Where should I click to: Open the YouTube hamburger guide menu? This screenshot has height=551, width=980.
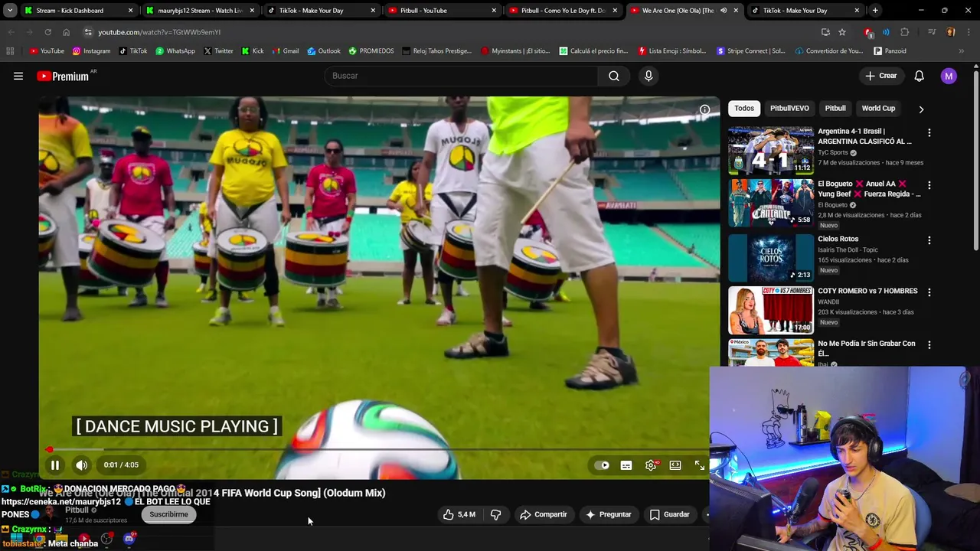[18, 76]
